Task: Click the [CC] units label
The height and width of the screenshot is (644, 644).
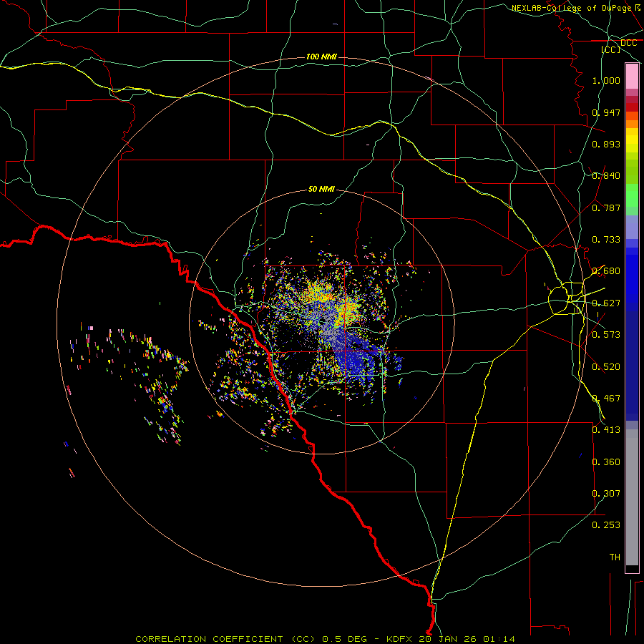Action: coord(611,49)
